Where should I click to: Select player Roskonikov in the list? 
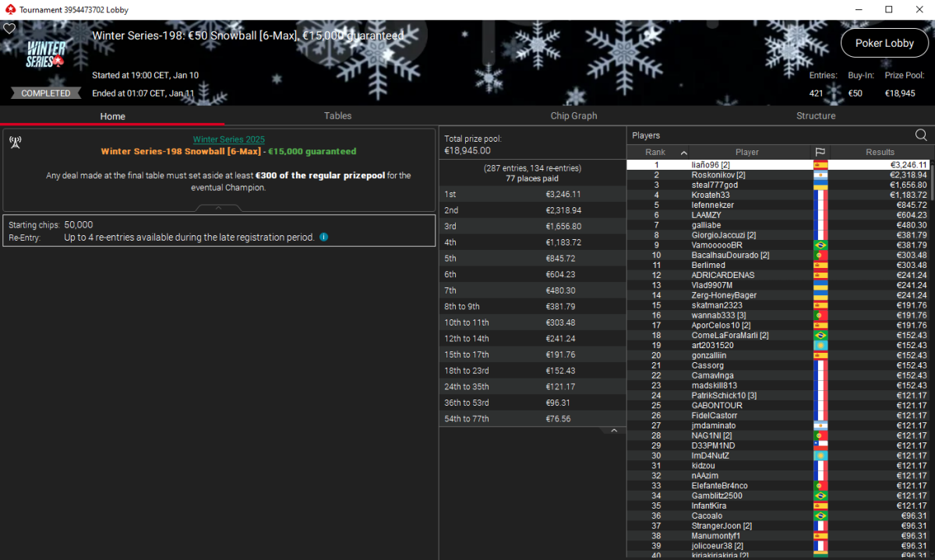(x=718, y=175)
